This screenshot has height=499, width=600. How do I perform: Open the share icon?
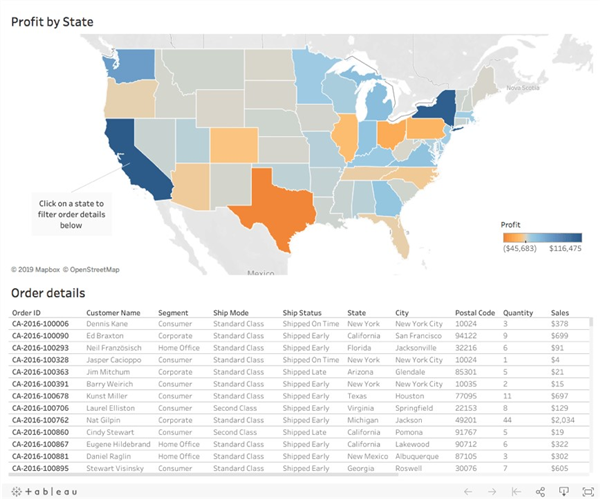(x=540, y=492)
